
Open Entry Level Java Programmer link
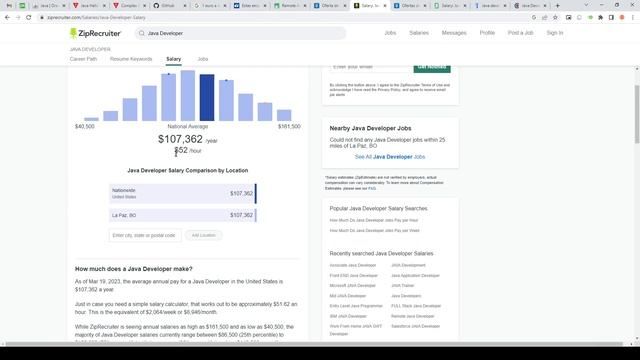point(356,306)
